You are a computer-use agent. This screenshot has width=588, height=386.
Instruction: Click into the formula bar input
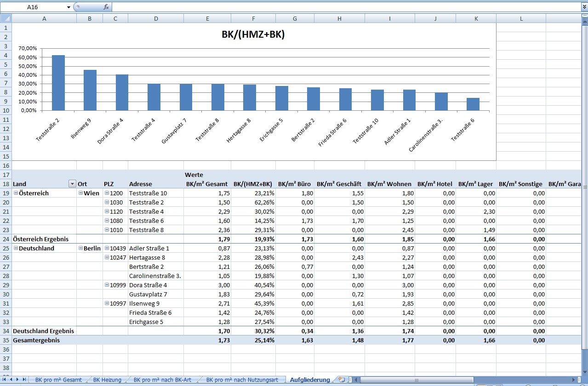coord(346,7)
